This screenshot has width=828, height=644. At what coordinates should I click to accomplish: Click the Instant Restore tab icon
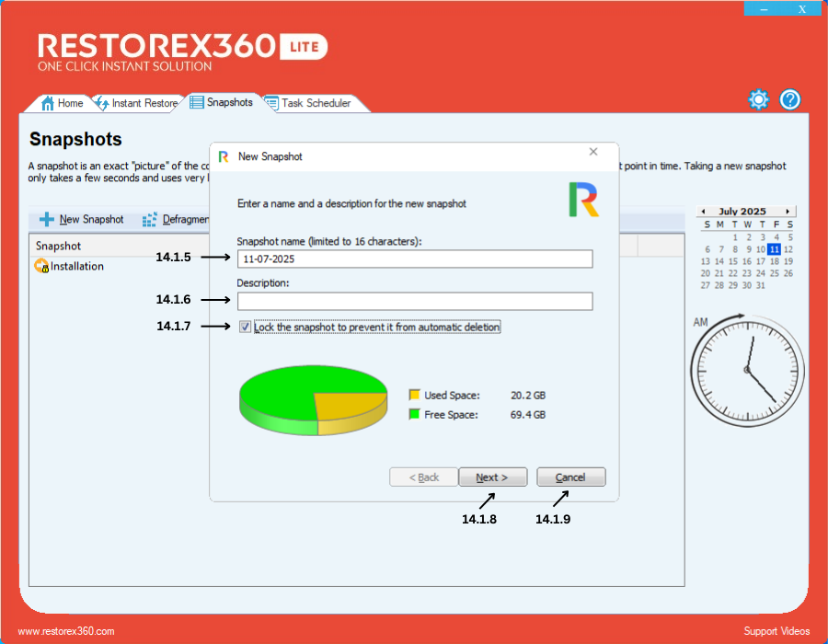click(101, 103)
